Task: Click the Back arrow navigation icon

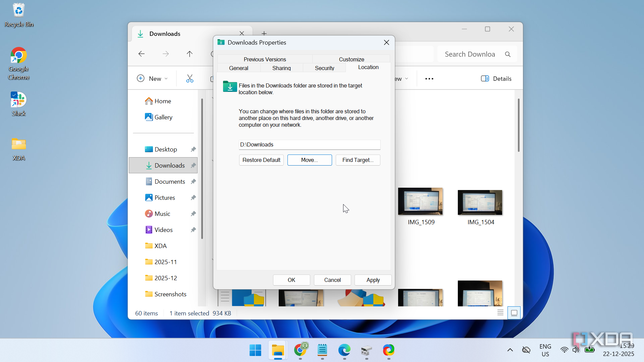Action: (x=142, y=54)
